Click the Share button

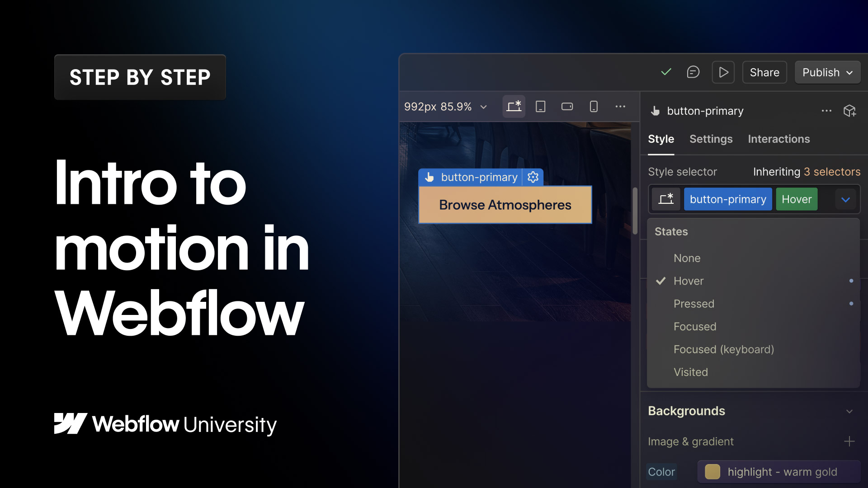(764, 72)
